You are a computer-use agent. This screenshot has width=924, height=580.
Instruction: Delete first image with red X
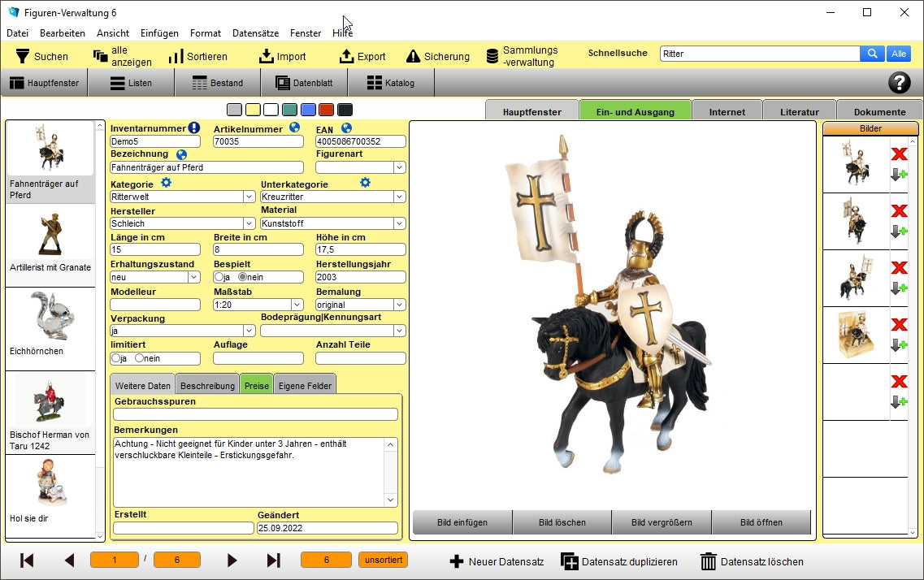tap(898, 154)
